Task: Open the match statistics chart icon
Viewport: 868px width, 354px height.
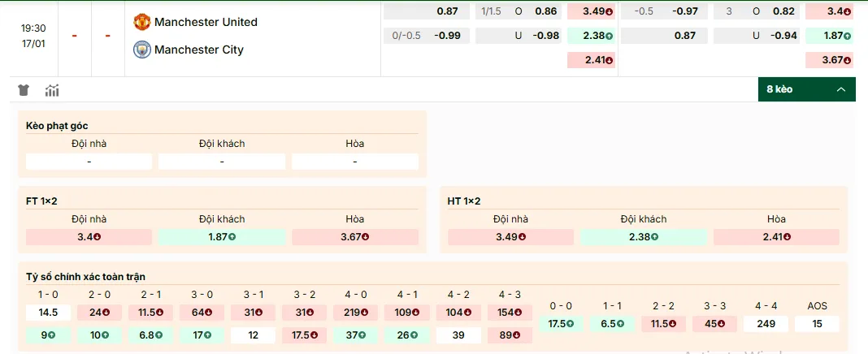Action: tap(52, 90)
